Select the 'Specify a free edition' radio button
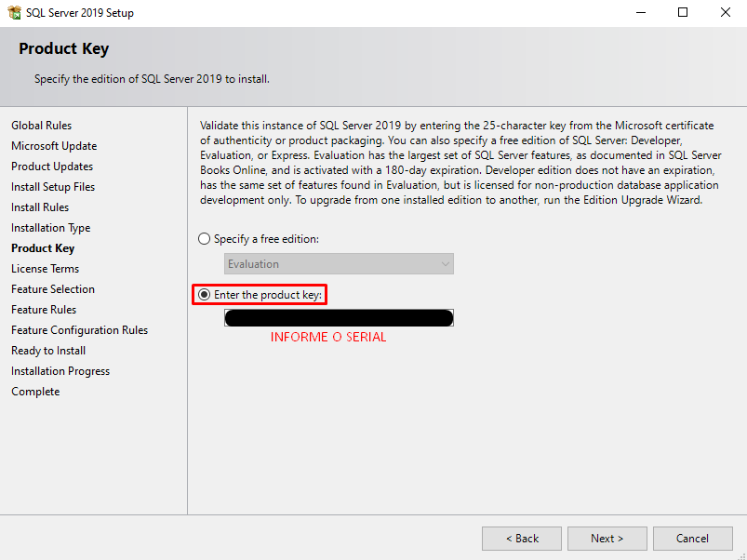 pos(205,238)
